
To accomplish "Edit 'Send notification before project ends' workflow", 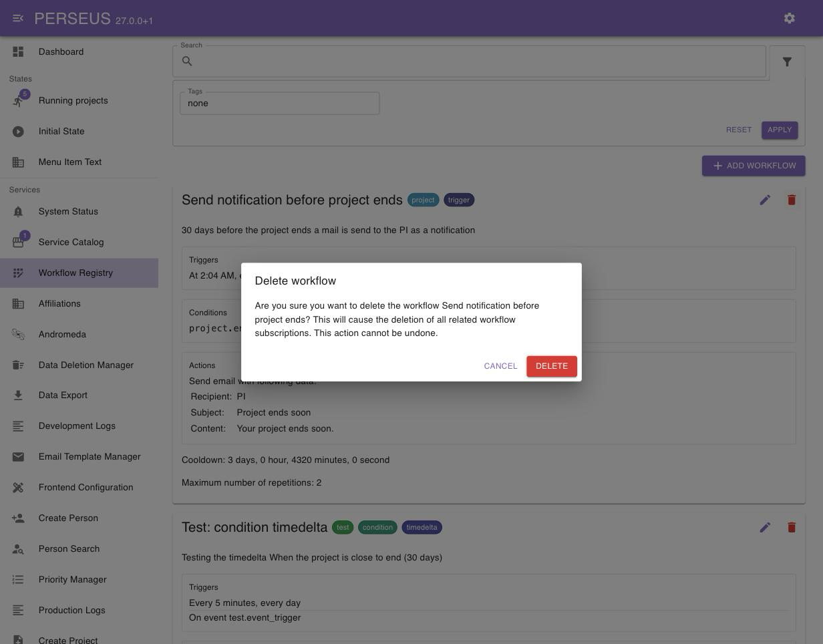I will (765, 200).
